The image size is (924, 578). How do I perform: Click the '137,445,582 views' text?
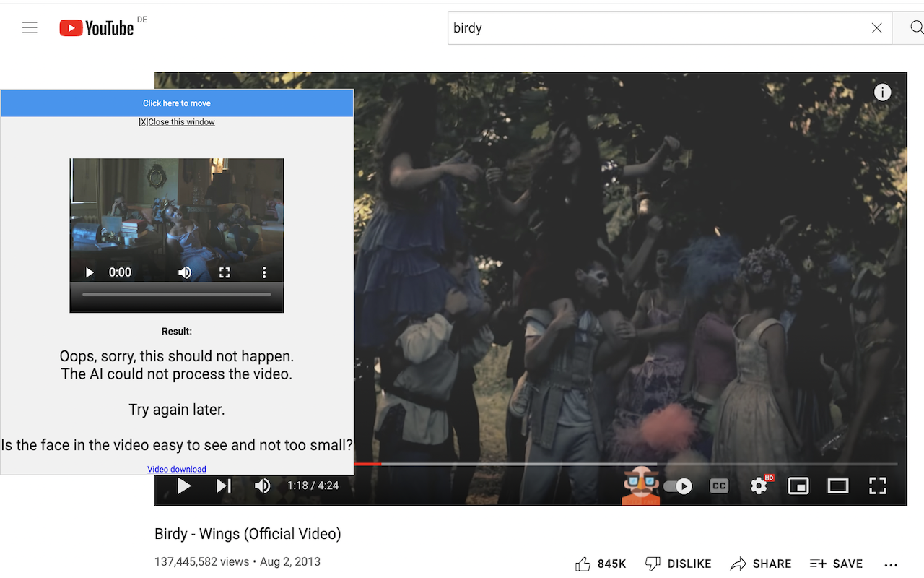(x=201, y=561)
